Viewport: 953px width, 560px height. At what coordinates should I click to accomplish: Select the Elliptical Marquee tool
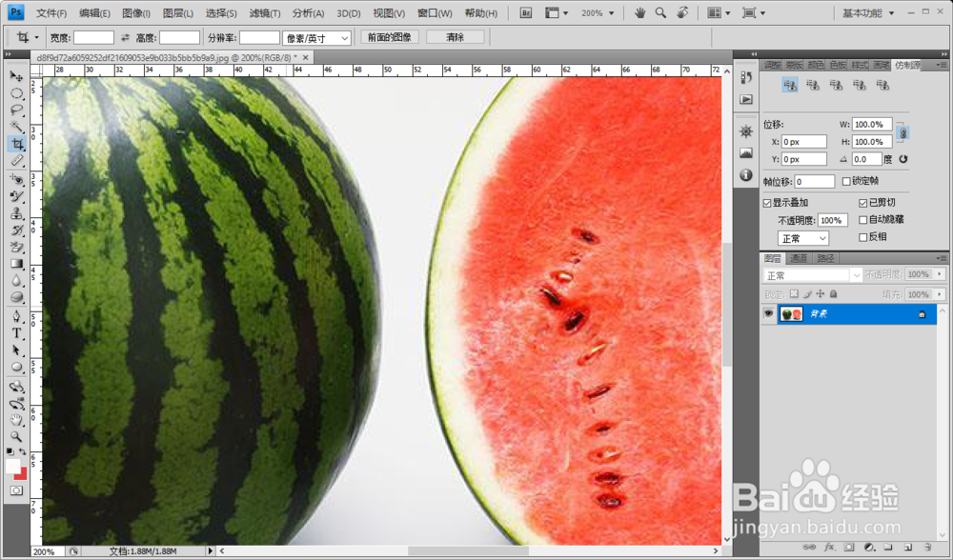pos(16,93)
